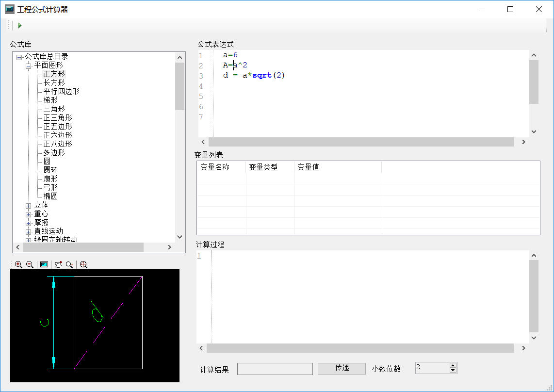Click the zoom extents icon
Image resolution: width=554 pixels, height=392 pixels.
click(x=84, y=264)
